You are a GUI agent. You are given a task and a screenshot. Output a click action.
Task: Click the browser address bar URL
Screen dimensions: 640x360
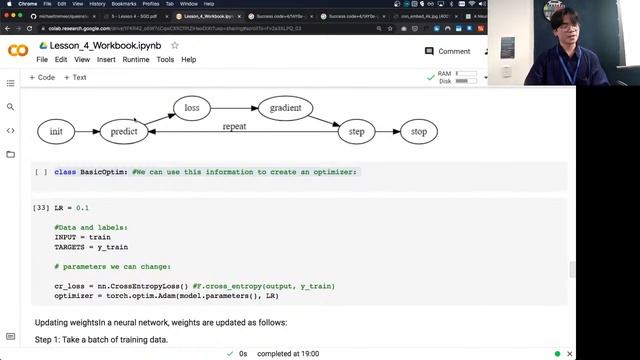coord(175,29)
